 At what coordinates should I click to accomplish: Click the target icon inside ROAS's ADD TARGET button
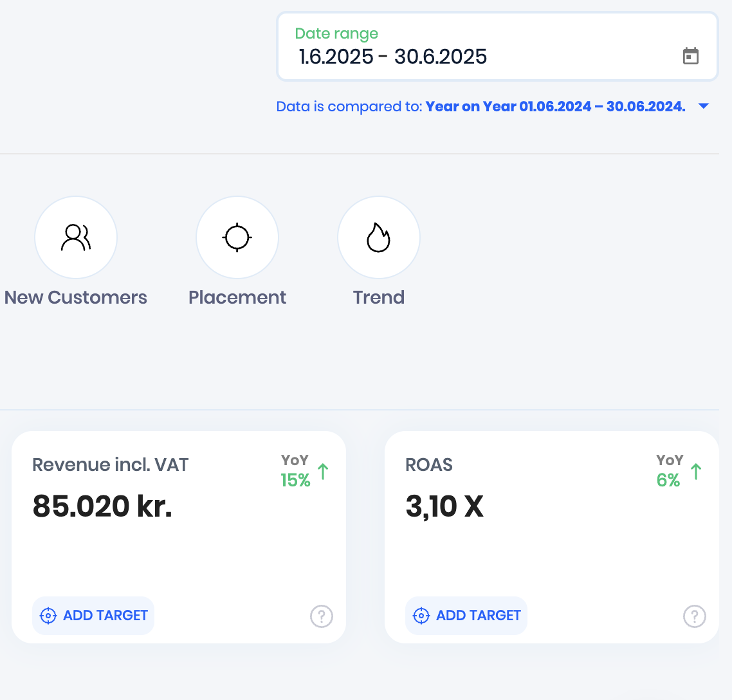click(x=421, y=615)
